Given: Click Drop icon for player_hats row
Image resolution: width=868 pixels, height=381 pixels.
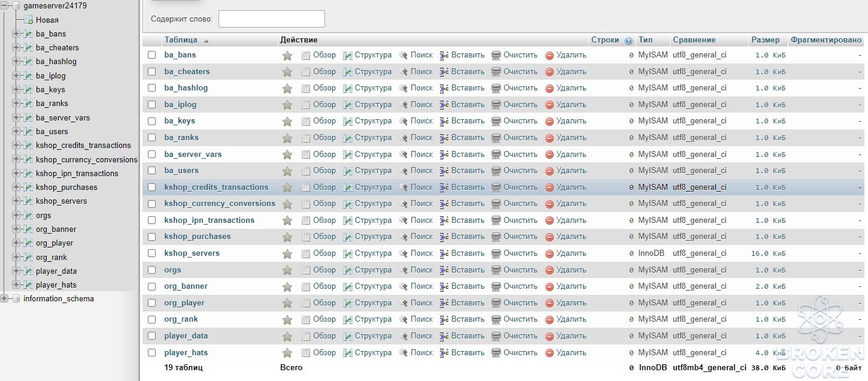Looking at the screenshot, I should 550,353.
